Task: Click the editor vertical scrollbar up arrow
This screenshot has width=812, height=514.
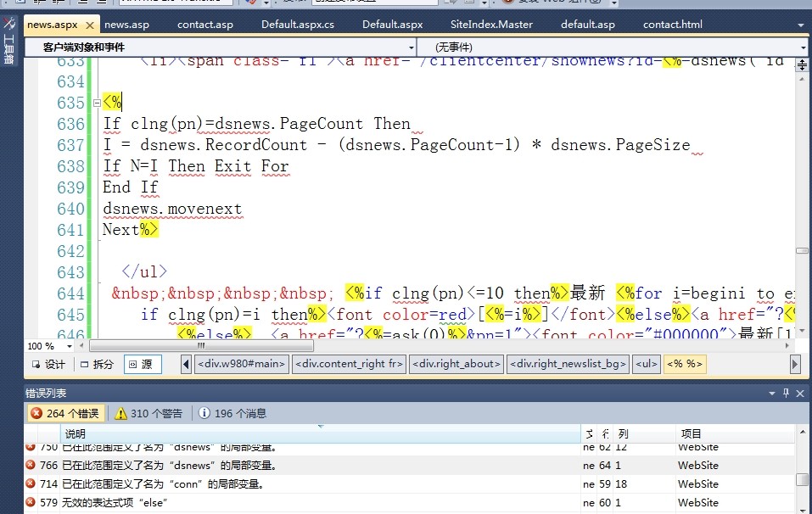Action: coord(802,79)
